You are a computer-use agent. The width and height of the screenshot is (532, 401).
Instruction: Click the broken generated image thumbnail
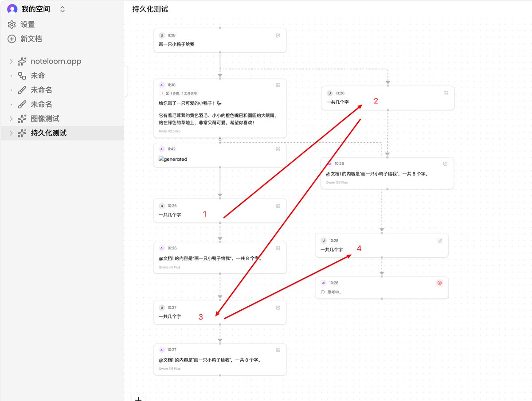(x=173, y=159)
